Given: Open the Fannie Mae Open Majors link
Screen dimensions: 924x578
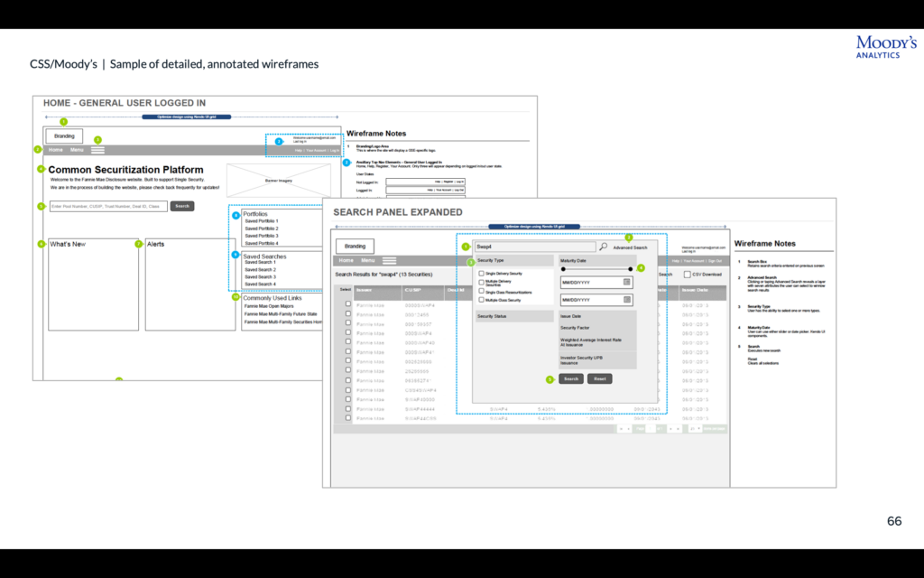Looking at the screenshot, I should [269, 306].
